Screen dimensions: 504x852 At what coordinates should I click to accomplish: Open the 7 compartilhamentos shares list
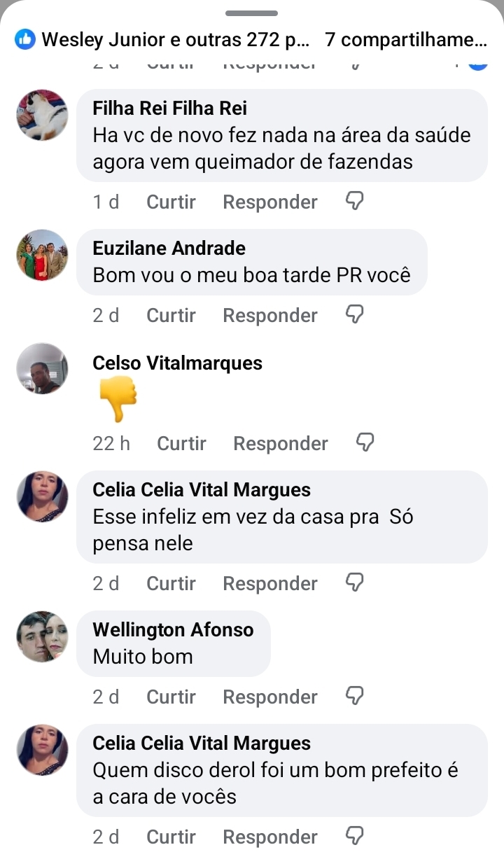pos(406,40)
